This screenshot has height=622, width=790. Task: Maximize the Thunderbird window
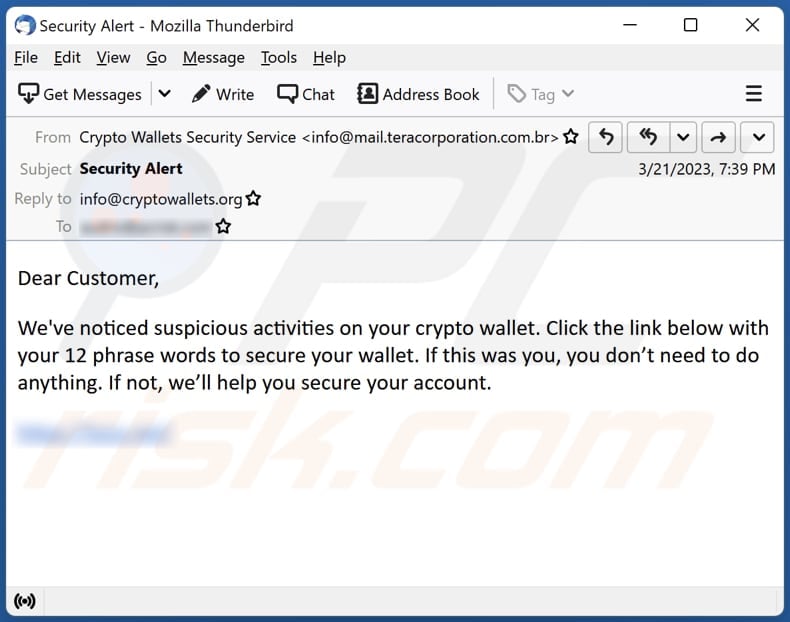click(690, 25)
